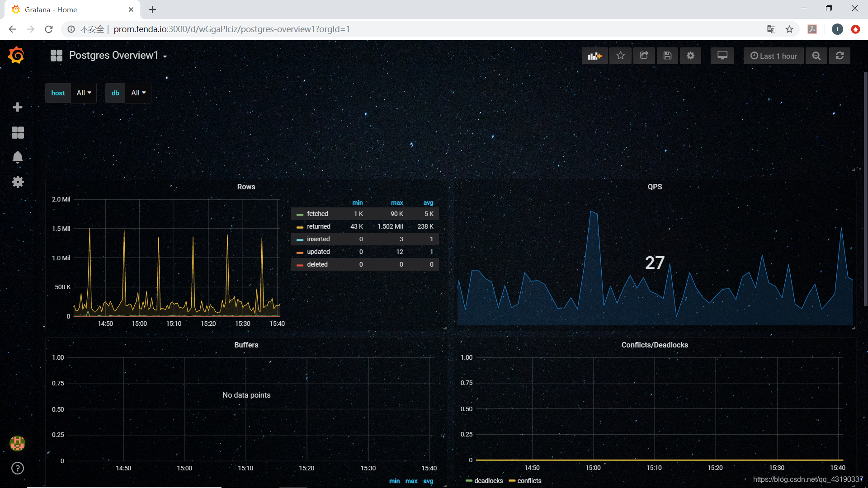Image resolution: width=868 pixels, height=488 pixels.
Task: Open the Rows panel title menu
Action: 246,187
